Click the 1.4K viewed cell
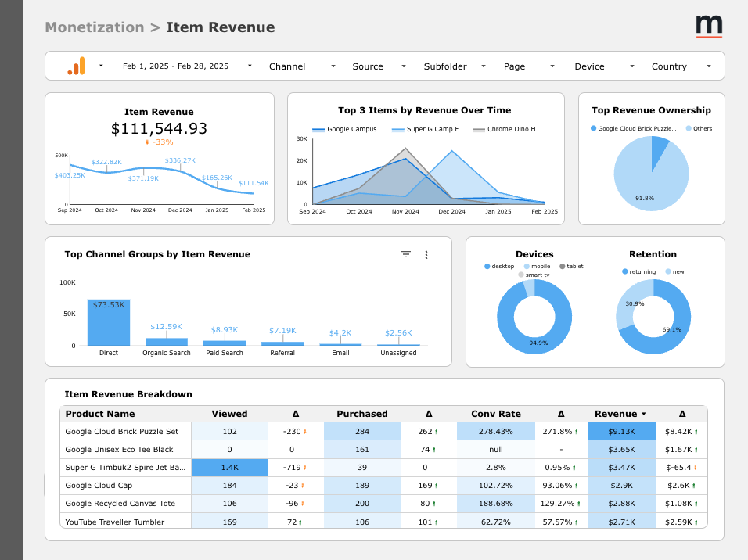This screenshot has width=748, height=560. click(229, 468)
